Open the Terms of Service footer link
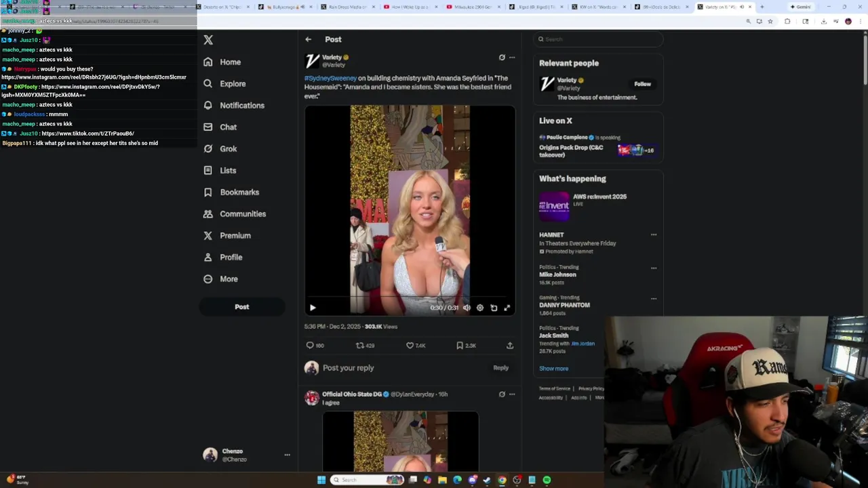 point(555,389)
